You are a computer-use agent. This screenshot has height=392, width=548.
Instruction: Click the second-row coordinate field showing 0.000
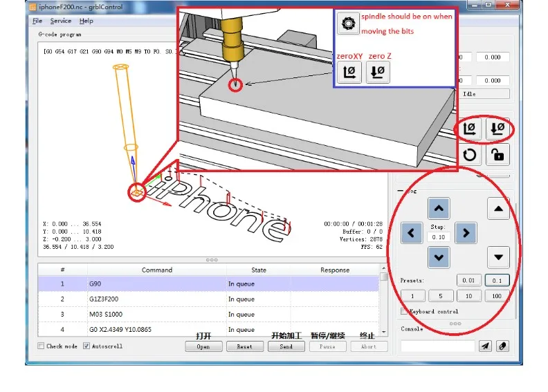point(493,80)
